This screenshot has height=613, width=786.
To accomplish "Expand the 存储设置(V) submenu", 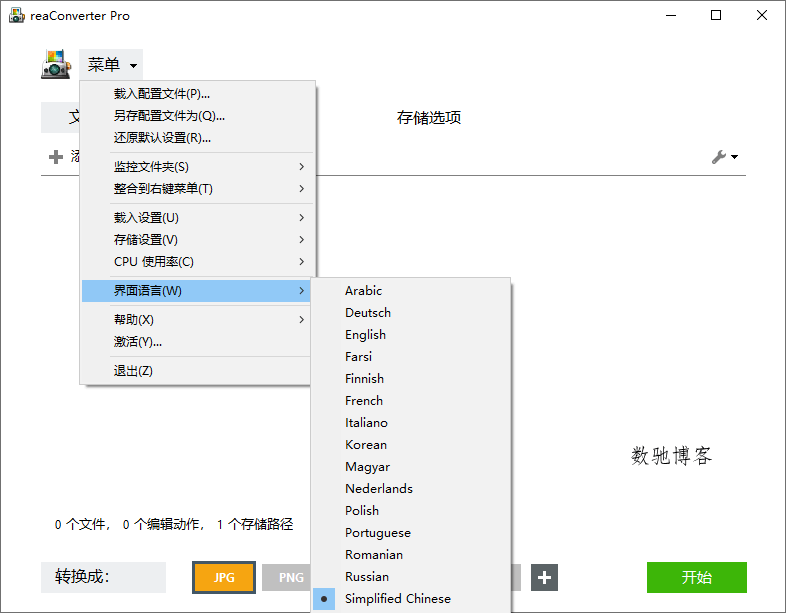I will point(198,240).
